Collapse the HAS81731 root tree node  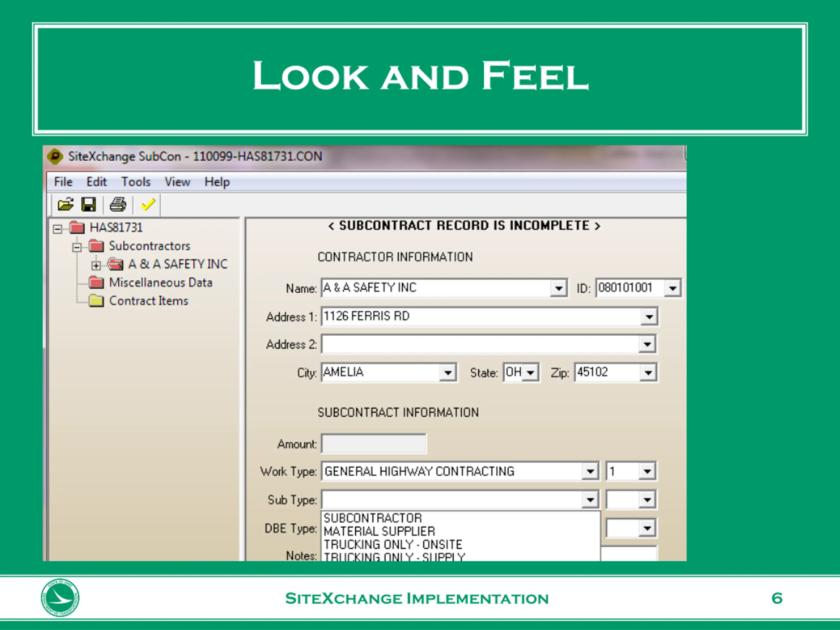pyautogui.click(x=57, y=229)
